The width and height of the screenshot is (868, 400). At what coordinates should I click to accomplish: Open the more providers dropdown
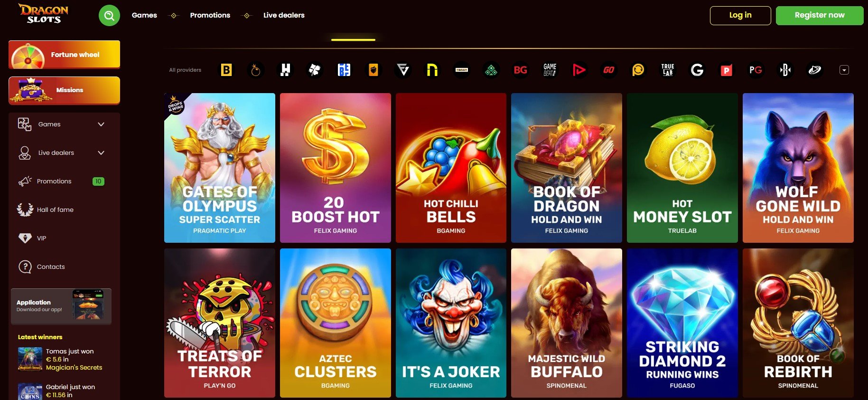(844, 70)
